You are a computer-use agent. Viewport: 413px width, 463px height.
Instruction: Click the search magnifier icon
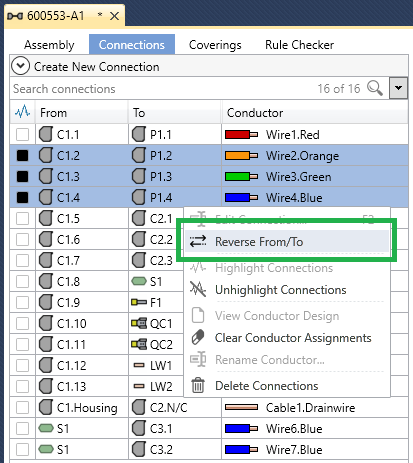point(375,88)
